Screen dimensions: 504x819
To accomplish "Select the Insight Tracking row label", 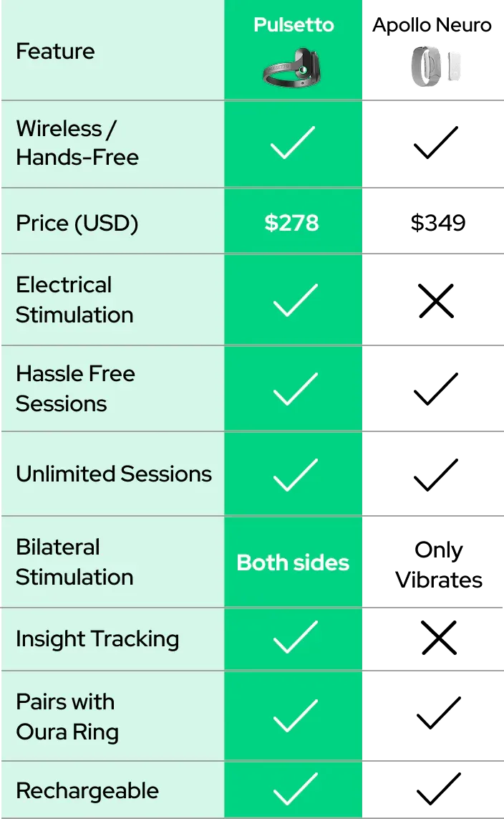I will click(97, 638).
